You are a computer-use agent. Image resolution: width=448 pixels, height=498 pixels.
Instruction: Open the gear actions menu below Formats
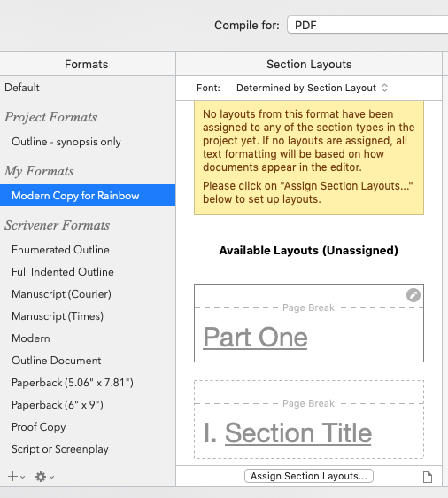click(44, 477)
